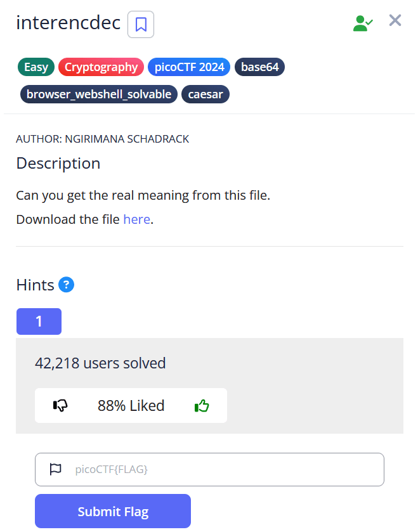Click the browser_webshell_solvable tag

(x=99, y=94)
